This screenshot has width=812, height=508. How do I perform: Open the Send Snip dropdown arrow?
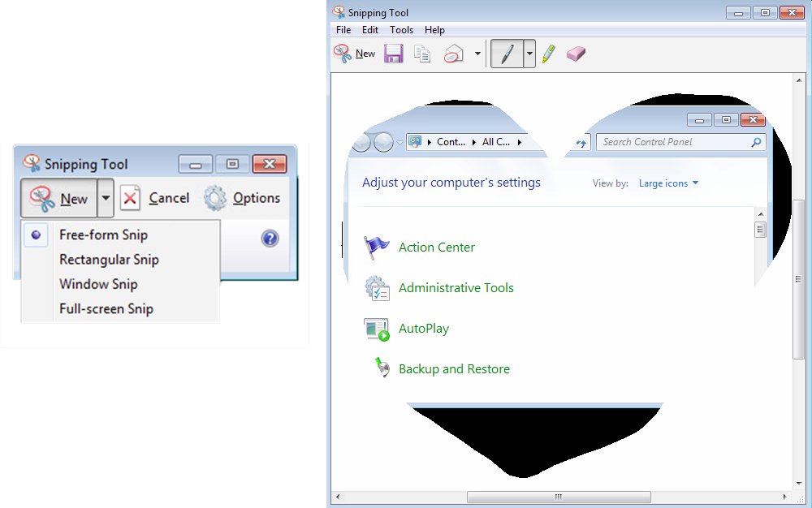[x=477, y=54]
